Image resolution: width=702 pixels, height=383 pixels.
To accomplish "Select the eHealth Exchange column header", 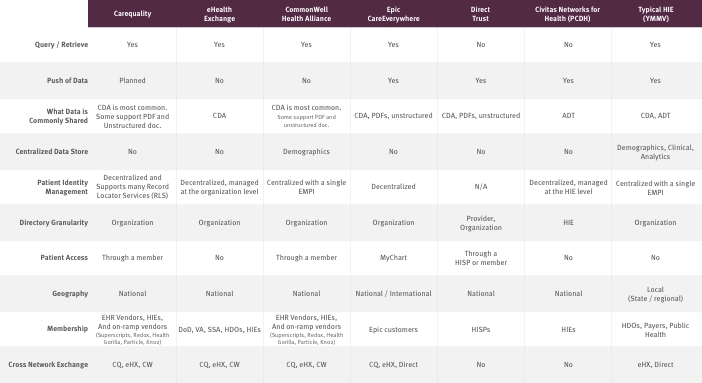I will pyautogui.click(x=219, y=14).
